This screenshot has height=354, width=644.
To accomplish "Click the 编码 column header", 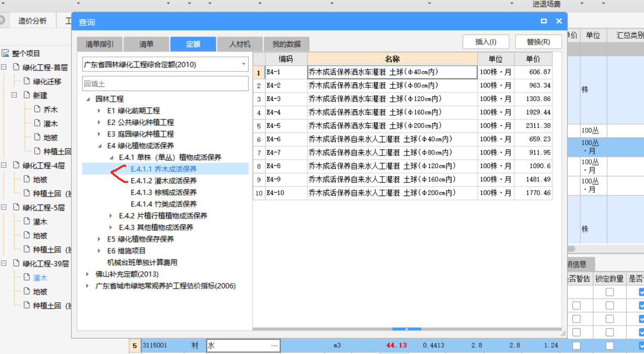I will point(286,59).
